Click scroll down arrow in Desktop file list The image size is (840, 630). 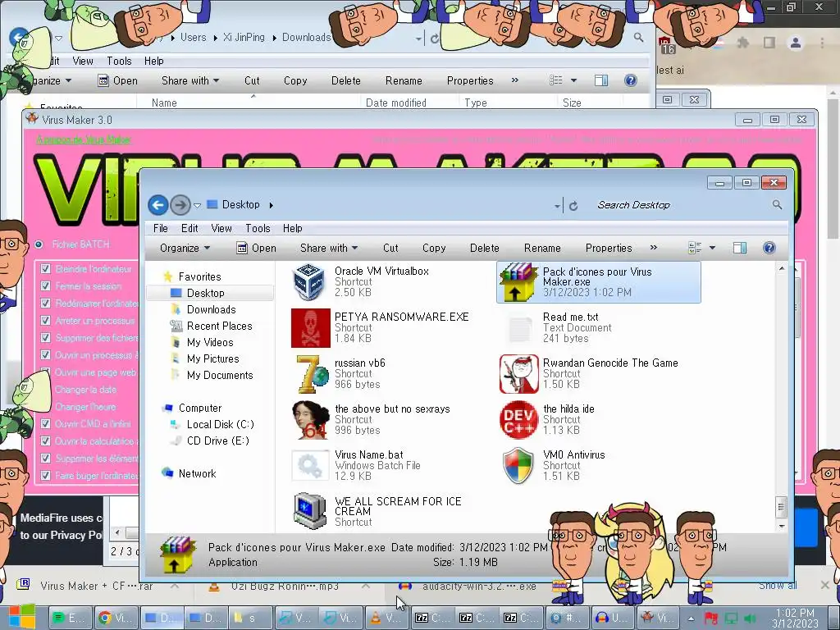[782, 526]
